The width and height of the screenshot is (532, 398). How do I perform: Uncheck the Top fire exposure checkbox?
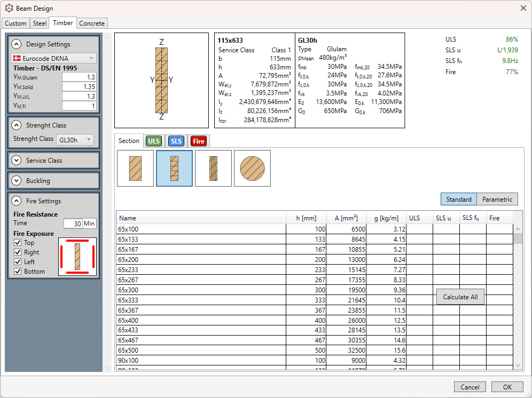(x=18, y=243)
